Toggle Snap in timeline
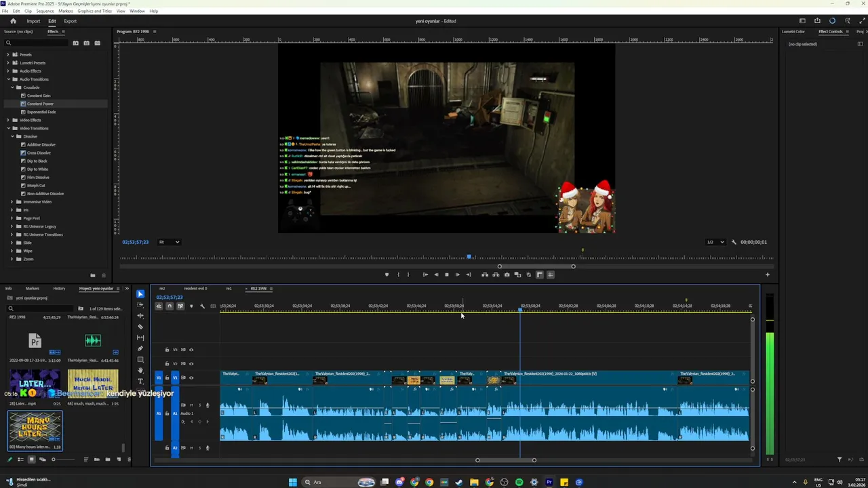 170,306
